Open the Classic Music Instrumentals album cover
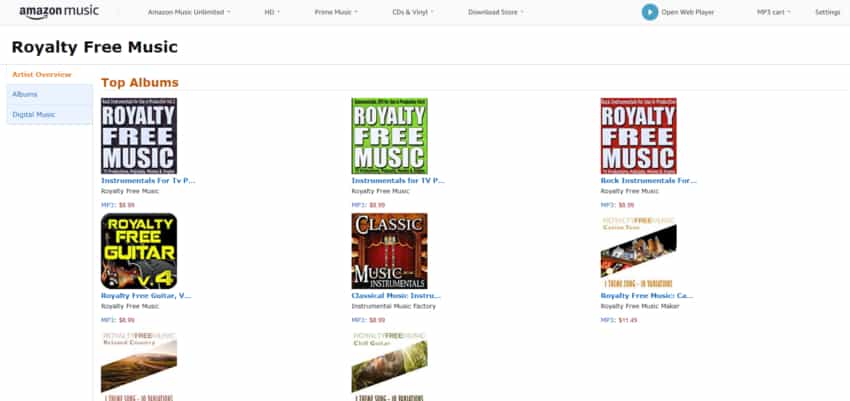Image resolution: width=850 pixels, height=401 pixels. coord(389,251)
